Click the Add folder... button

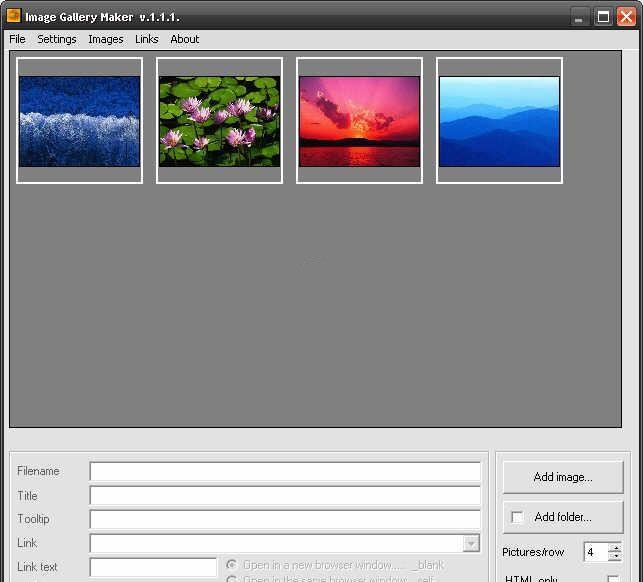pyautogui.click(x=563, y=517)
